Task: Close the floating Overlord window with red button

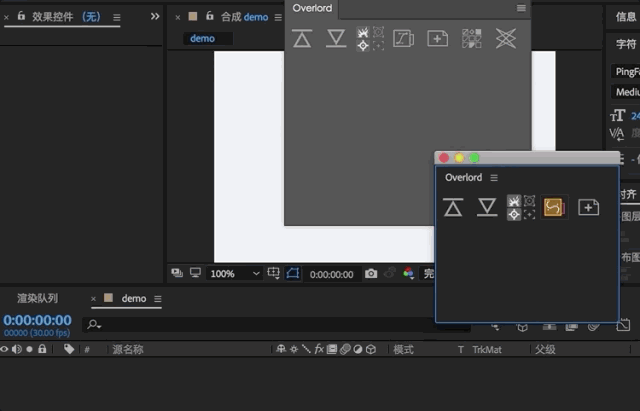Action: 444,158
